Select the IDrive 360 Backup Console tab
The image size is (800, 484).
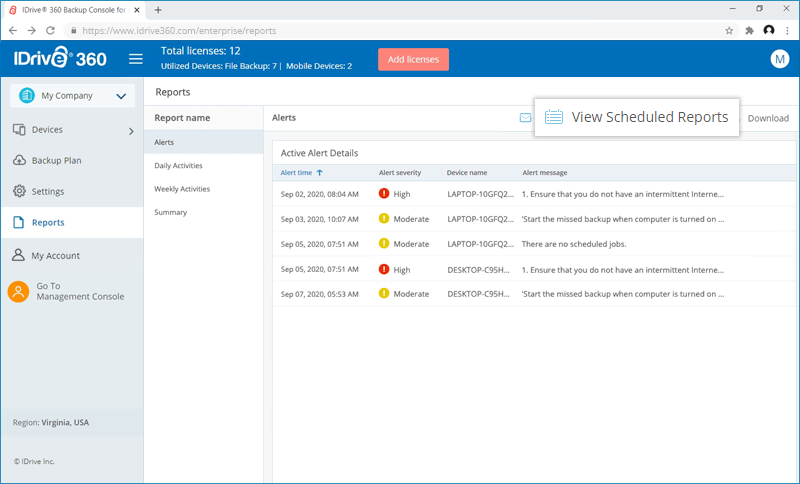click(x=75, y=10)
